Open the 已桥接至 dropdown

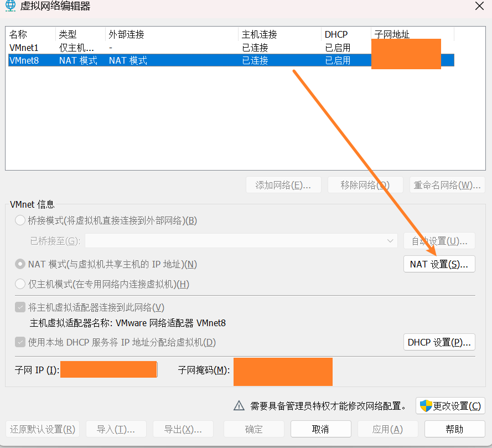(x=241, y=241)
